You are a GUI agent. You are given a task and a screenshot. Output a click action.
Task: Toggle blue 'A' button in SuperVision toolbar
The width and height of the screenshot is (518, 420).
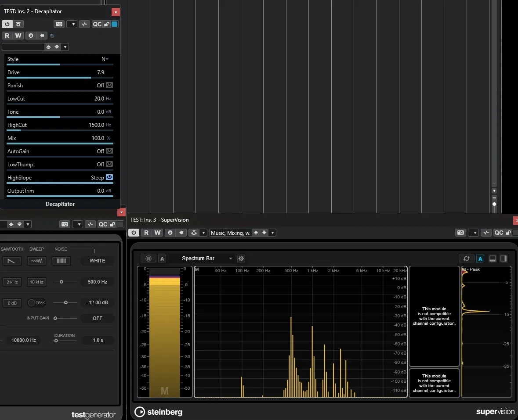pos(480,258)
